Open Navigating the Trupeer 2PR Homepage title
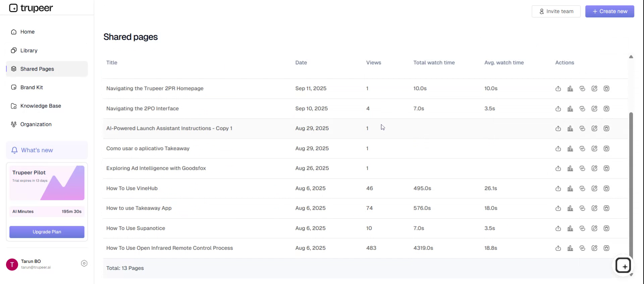This screenshot has width=644, height=284. [155, 89]
